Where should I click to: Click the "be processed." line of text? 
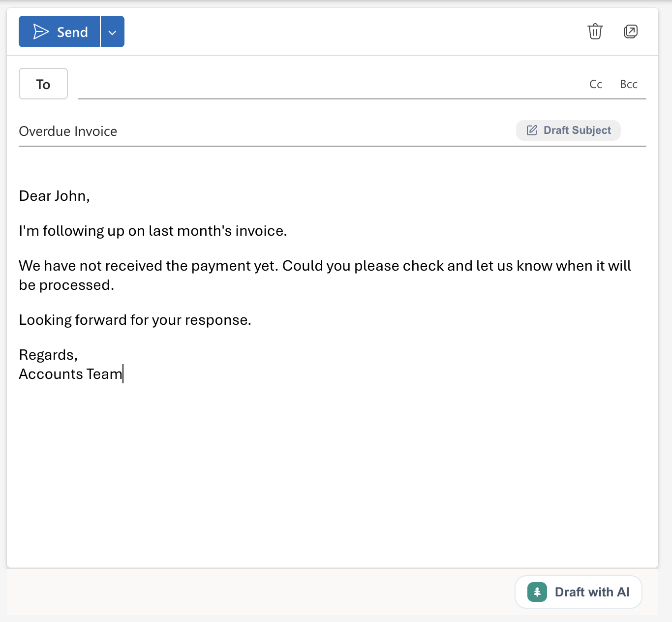click(66, 285)
